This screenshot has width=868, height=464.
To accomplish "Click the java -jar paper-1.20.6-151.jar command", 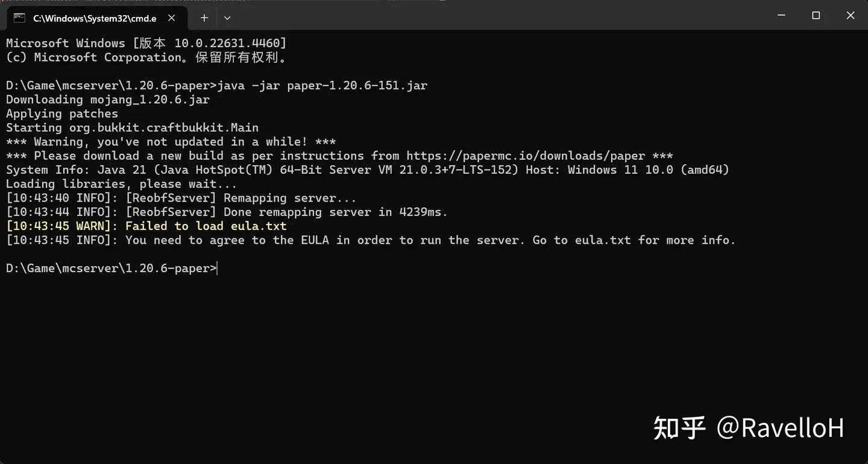I will (322, 86).
